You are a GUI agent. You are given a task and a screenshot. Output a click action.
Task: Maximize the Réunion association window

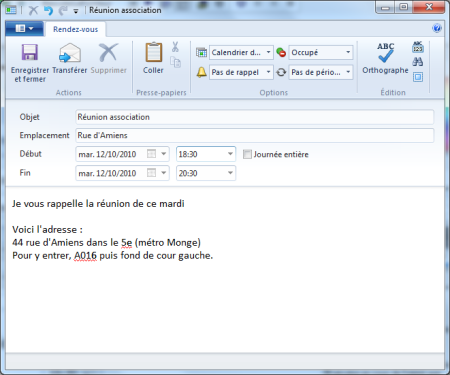[404, 7]
